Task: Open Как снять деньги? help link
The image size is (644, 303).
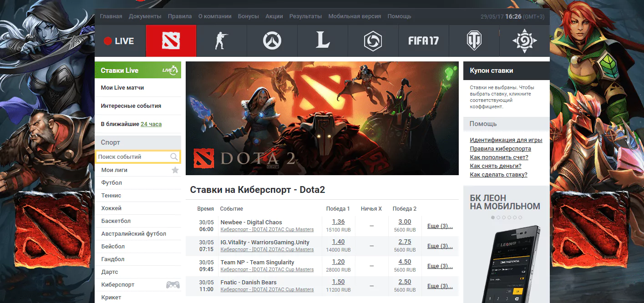Action: click(496, 166)
